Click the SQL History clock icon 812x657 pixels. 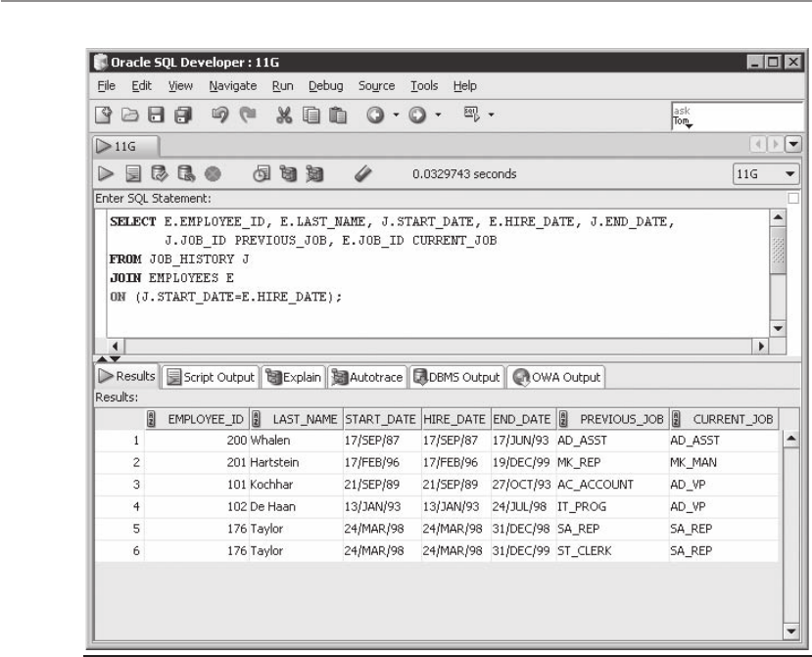pos(262,173)
